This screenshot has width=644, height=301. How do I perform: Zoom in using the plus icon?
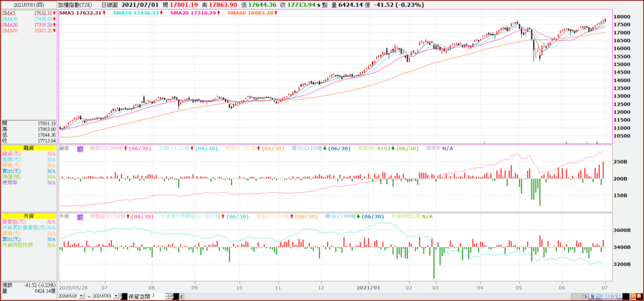pos(609,296)
